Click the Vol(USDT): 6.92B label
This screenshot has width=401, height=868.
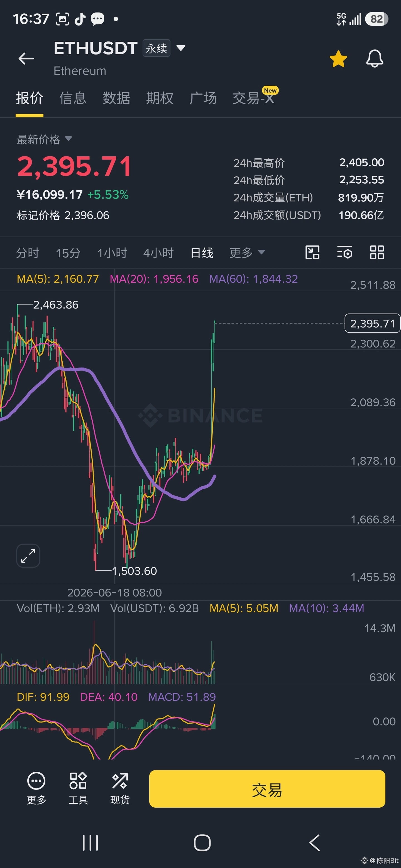pyautogui.click(x=155, y=608)
